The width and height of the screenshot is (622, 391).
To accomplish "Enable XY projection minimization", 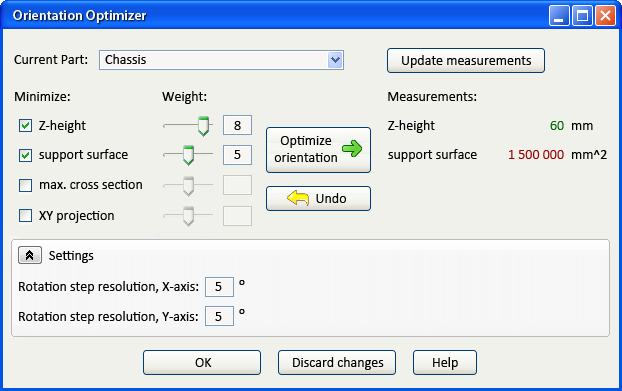I will pyautogui.click(x=25, y=216).
